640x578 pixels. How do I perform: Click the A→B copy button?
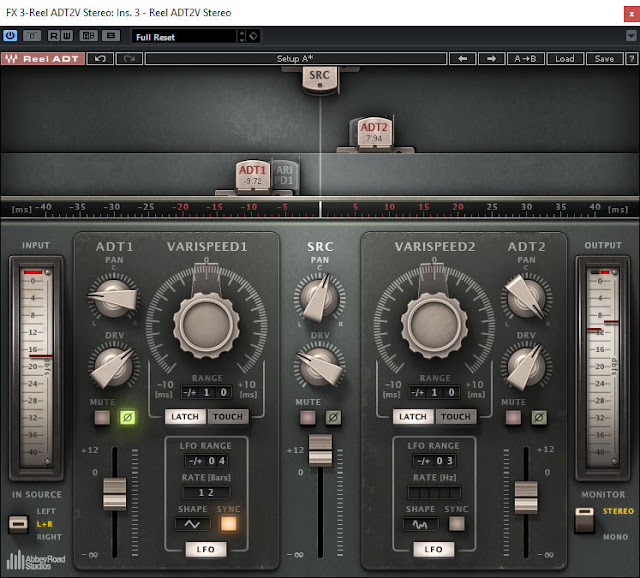pos(525,59)
